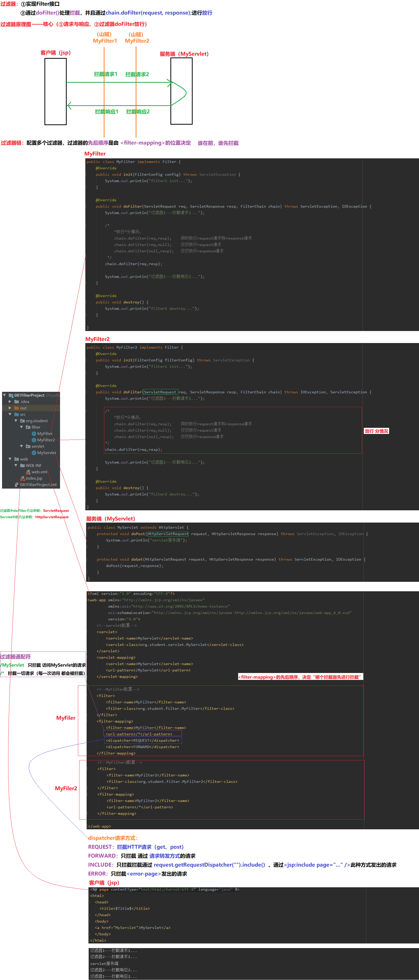This screenshot has height=980, width=419.
Task: Select the 081FilterProject root node
Action: [x=29, y=395]
